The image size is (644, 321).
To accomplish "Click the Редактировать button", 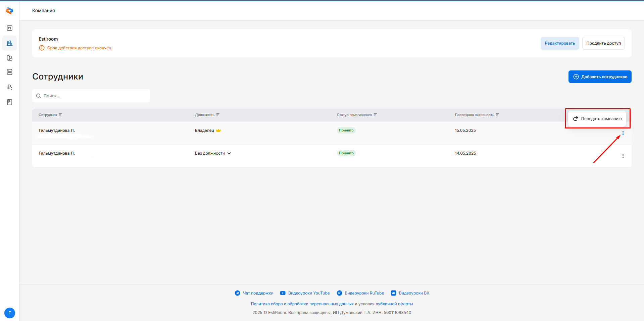I will coord(559,43).
